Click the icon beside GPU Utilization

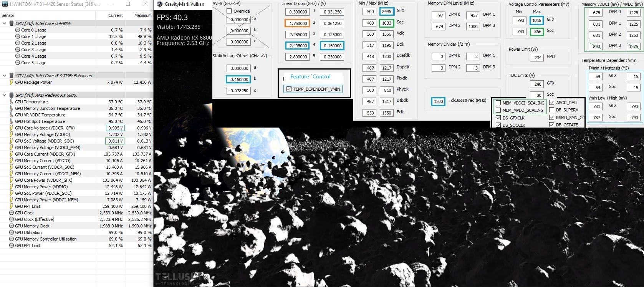click(x=12, y=232)
